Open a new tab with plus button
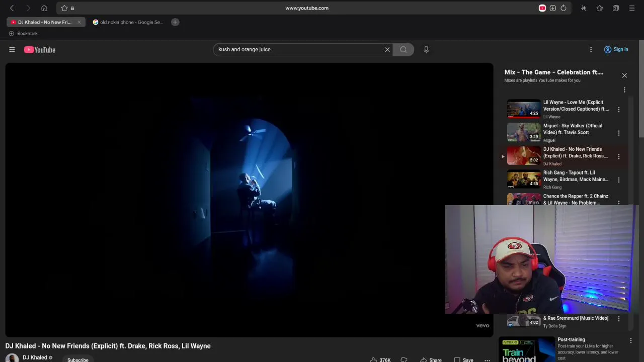The height and width of the screenshot is (362, 644). point(175,22)
